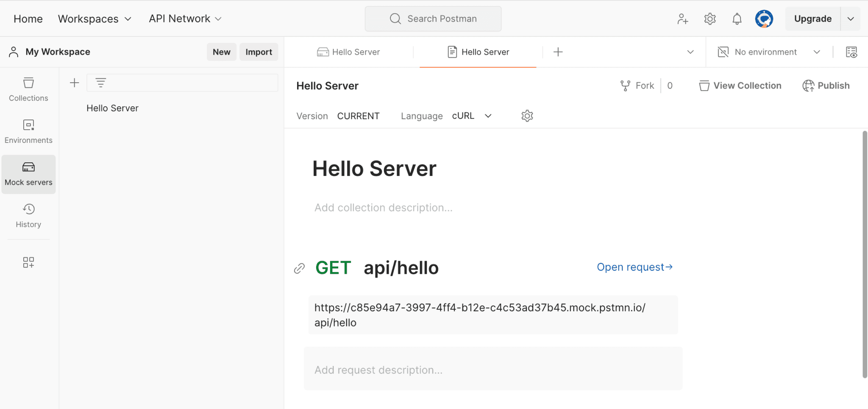Image resolution: width=868 pixels, height=409 pixels.
Task: Open the notifications bell
Action: click(736, 19)
